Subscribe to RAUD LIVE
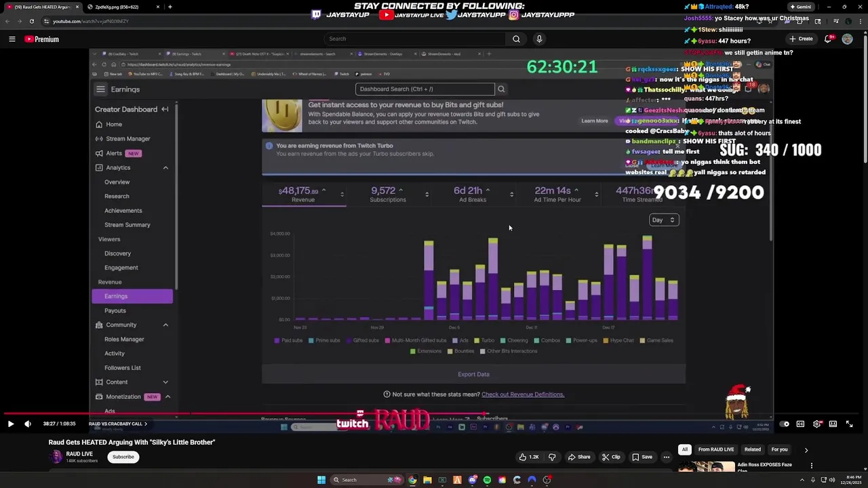 point(123,457)
